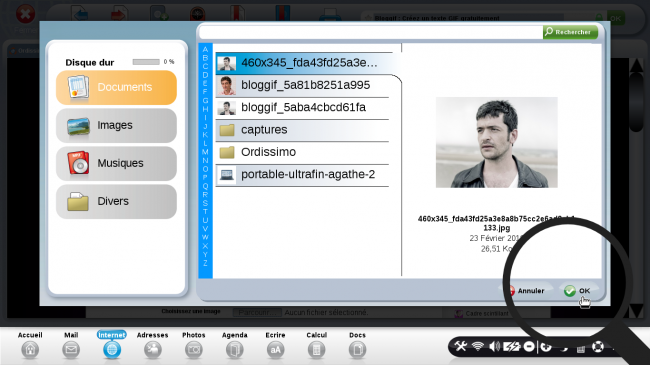650x365 pixels.
Task: Click the Rechercher search button
Action: pos(570,32)
